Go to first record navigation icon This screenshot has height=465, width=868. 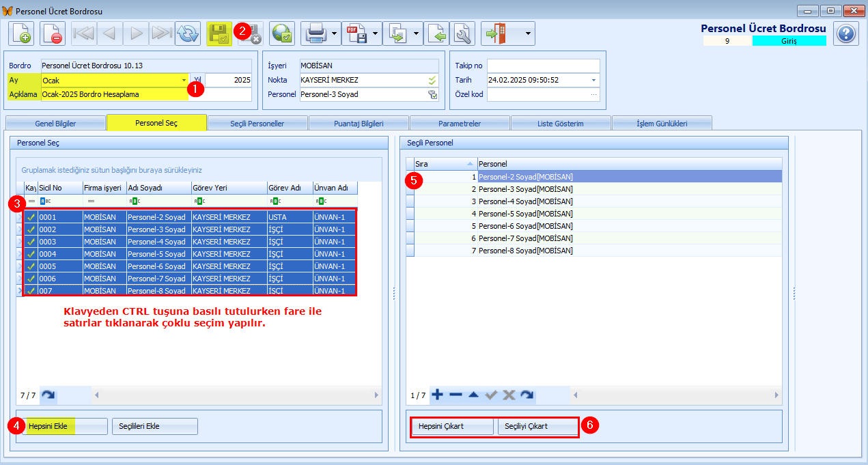tap(84, 33)
